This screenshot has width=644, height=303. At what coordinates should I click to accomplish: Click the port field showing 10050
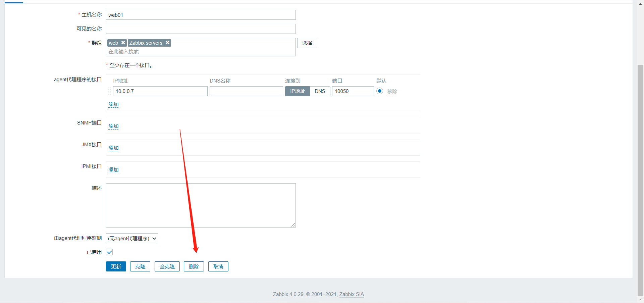pos(353,91)
